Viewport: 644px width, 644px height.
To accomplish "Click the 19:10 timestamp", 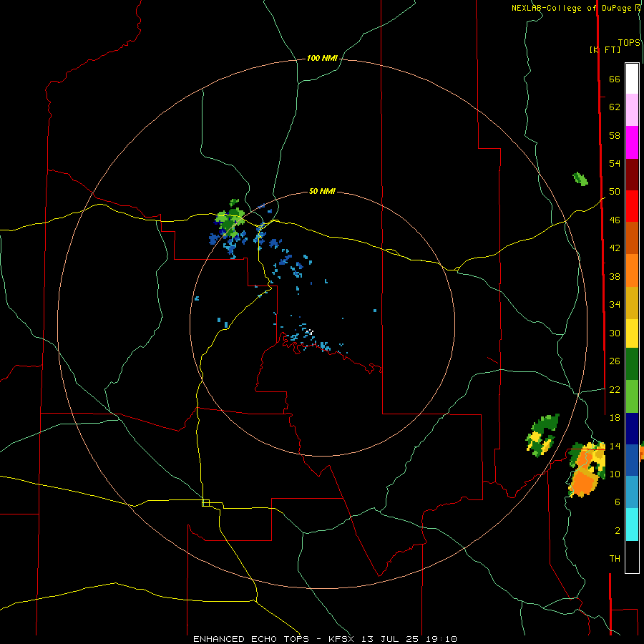I will [441, 639].
